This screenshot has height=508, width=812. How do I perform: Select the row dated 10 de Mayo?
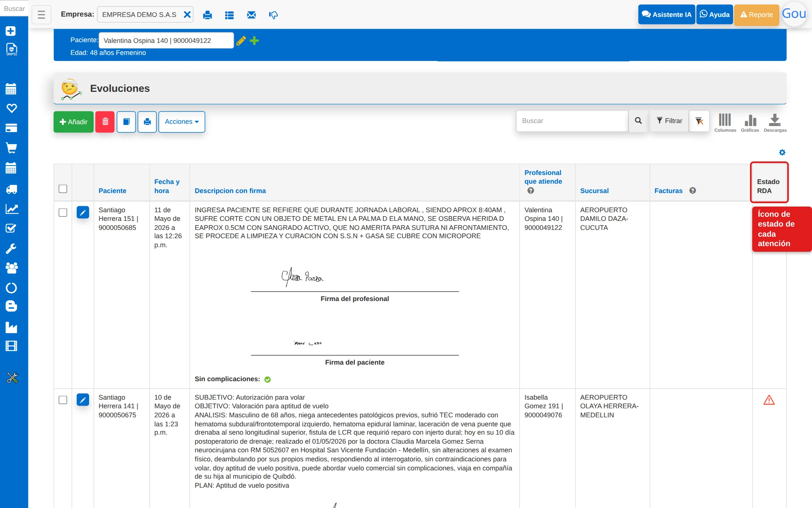(x=63, y=400)
